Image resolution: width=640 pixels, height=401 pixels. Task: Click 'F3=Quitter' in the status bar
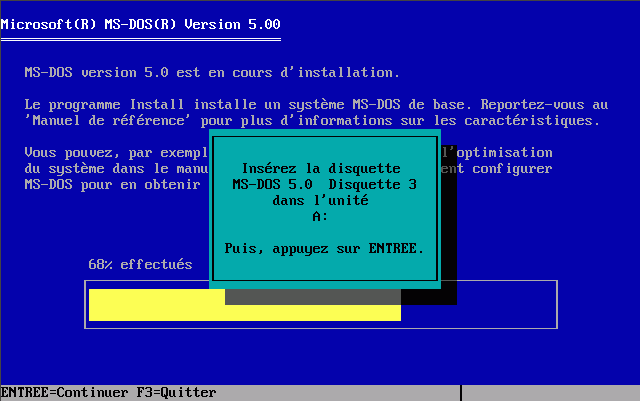[x=176, y=393]
